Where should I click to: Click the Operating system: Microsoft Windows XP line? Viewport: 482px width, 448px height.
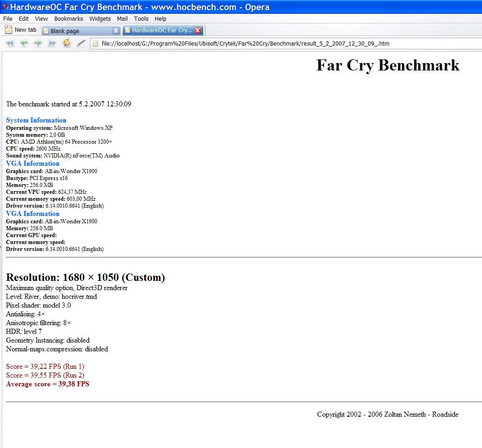(x=59, y=128)
